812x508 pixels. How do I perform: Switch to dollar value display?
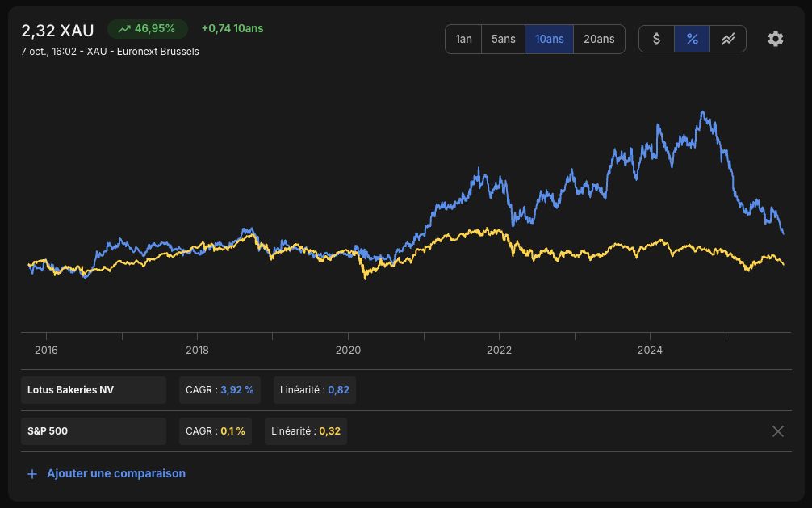(x=656, y=39)
